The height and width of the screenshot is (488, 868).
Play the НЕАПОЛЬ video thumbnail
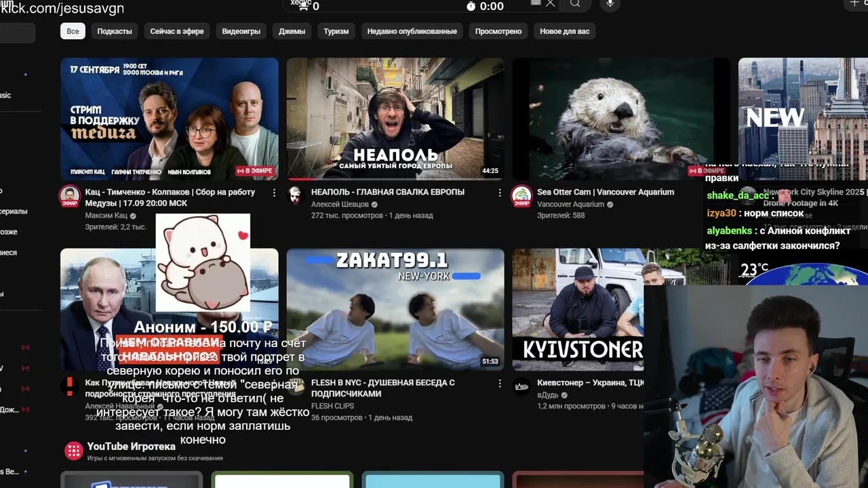pos(395,119)
